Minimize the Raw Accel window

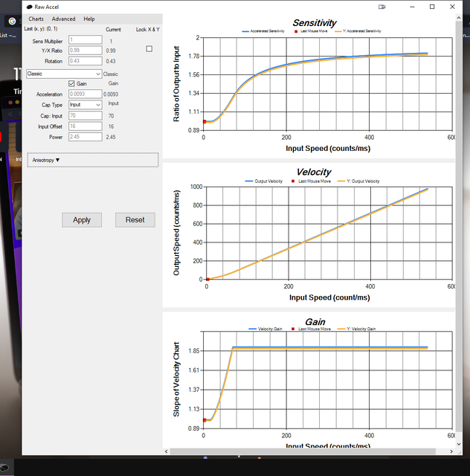[412, 7]
